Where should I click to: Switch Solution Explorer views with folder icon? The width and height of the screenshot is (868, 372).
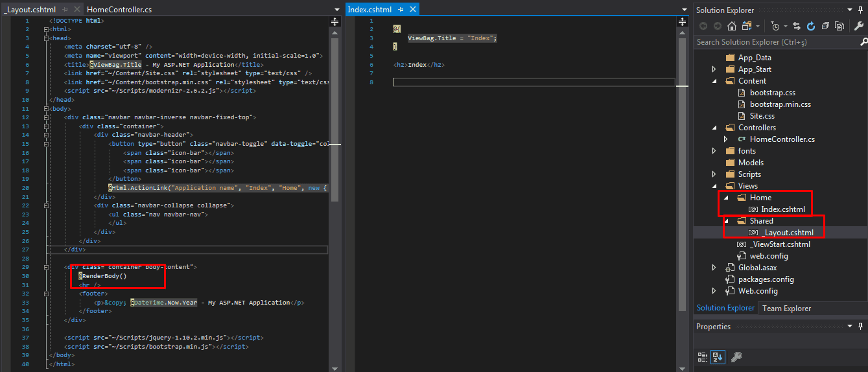[x=747, y=26]
